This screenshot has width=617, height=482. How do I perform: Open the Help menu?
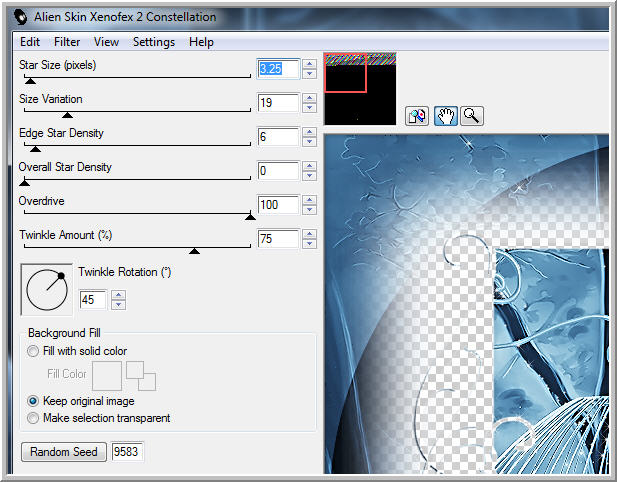point(201,42)
